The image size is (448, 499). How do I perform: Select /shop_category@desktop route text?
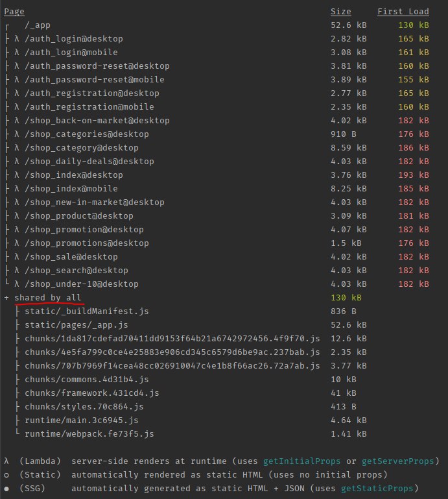click(x=82, y=148)
